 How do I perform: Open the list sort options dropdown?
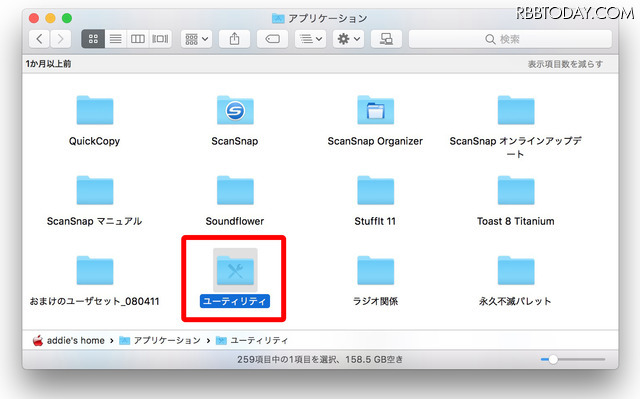(x=311, y=39)
